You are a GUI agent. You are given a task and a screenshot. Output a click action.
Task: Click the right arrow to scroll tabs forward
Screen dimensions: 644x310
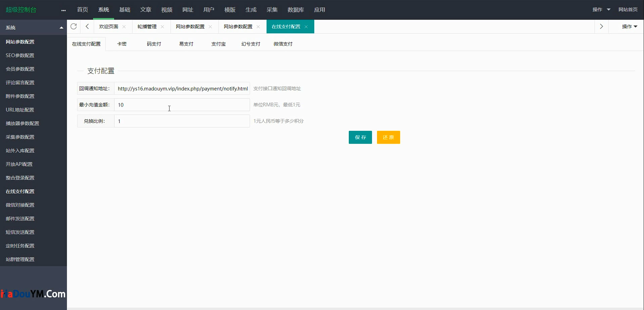(x=601, y=27)
